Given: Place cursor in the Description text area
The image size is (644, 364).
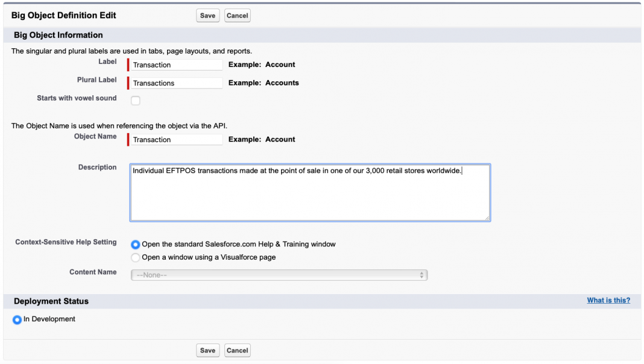Looking at the screenshot, I should (x=310, y=193).
